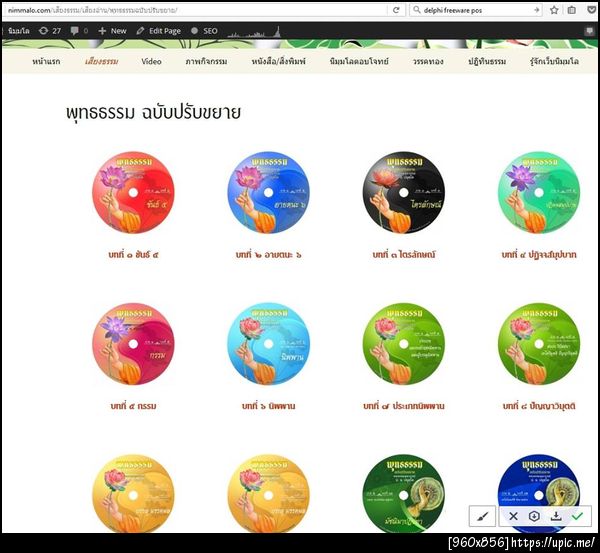Click the light blue CD thumbnail for นิพพาน
Screen dimensions: 600x553
coord(269,344)
